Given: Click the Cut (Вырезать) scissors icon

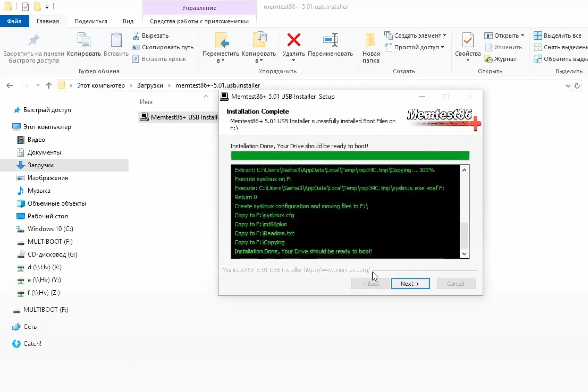Looking at the screenshot, I should point(136,35).
